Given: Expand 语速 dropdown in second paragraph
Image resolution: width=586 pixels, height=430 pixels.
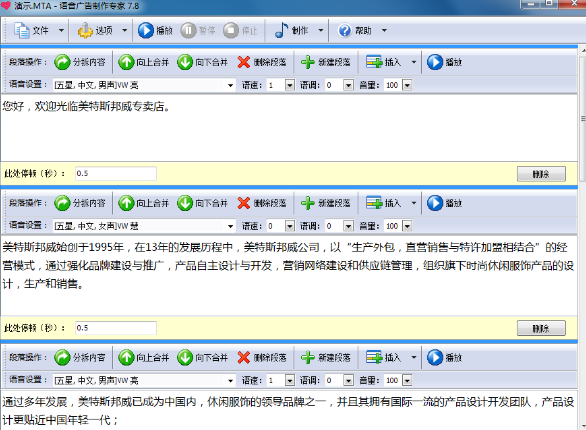Looking at the screenshot, I should 290,226.
